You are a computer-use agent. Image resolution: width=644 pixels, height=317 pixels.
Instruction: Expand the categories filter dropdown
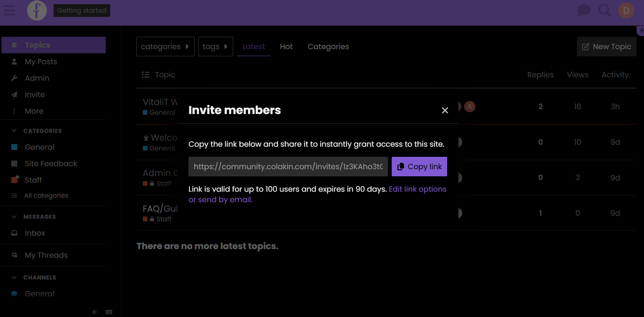coord(165,47)
